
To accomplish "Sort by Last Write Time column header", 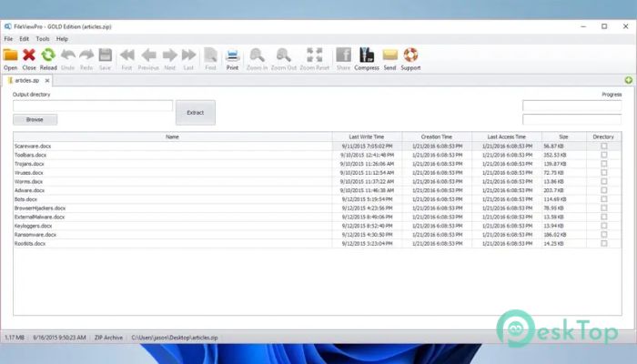I will [367, 136].
